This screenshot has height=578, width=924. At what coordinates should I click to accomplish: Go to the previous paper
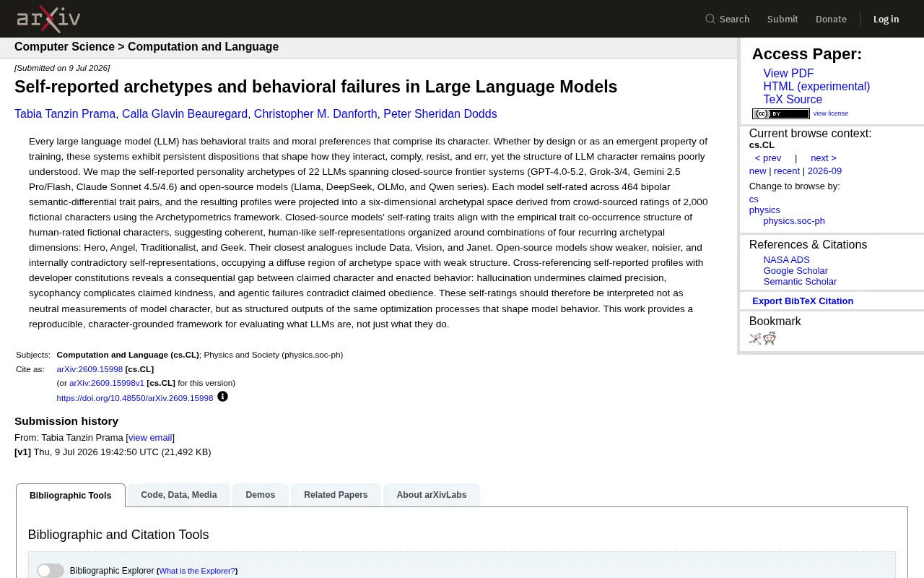tap(768, 158)
